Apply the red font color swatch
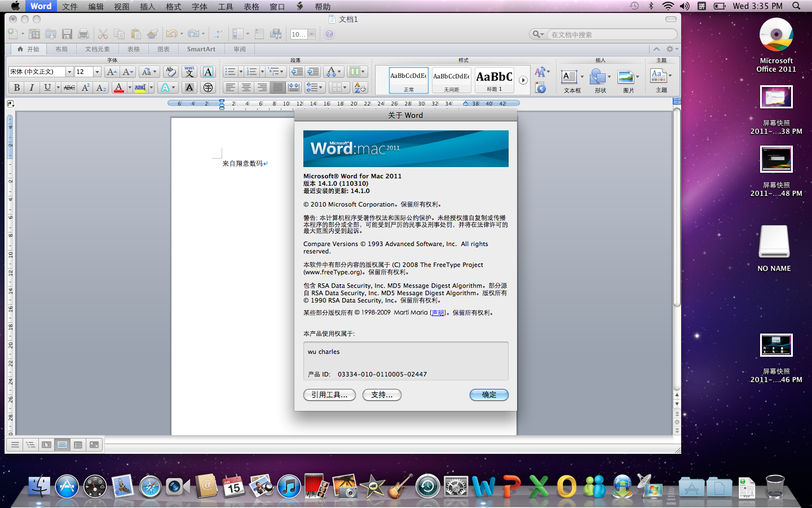This screenshot has height=508, width=812. tap(118, 87)
